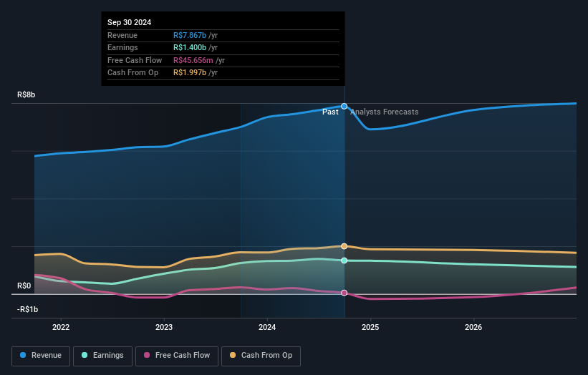Click the orange Cash From Op data point

pyautogui.click(x=344, y=246)
